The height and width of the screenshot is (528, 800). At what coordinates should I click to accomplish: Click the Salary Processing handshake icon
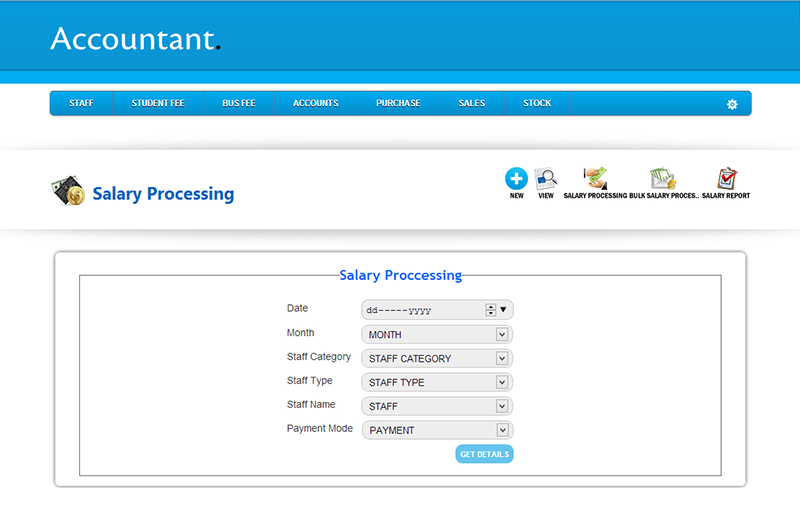595,179
